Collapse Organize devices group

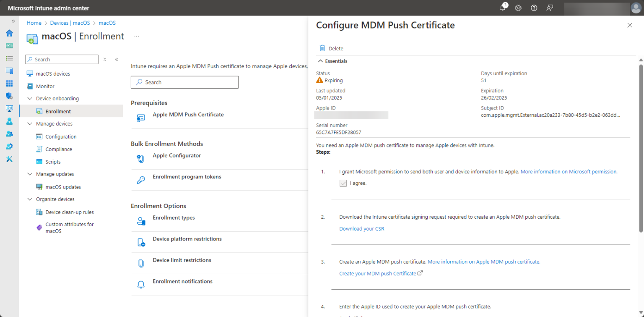click(30, 199)
